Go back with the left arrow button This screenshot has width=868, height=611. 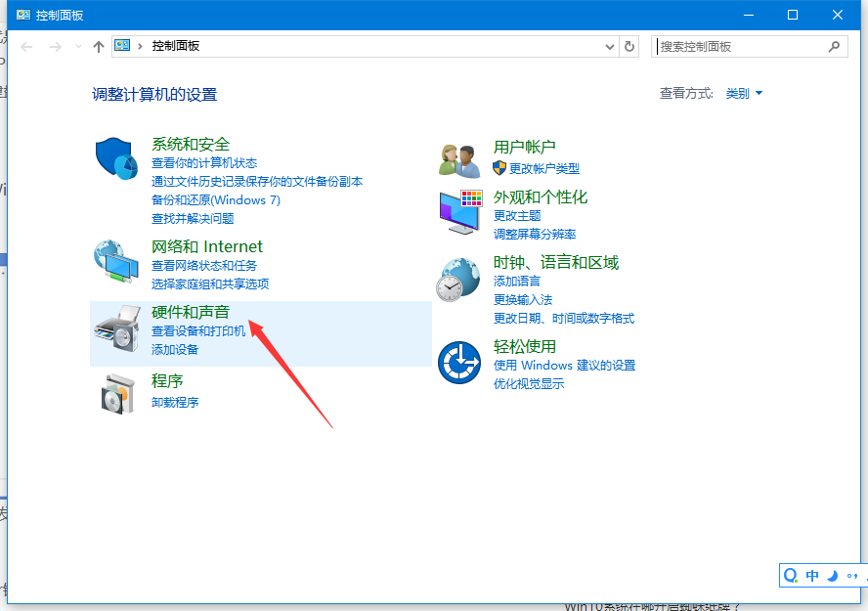(x=26, y=47)
